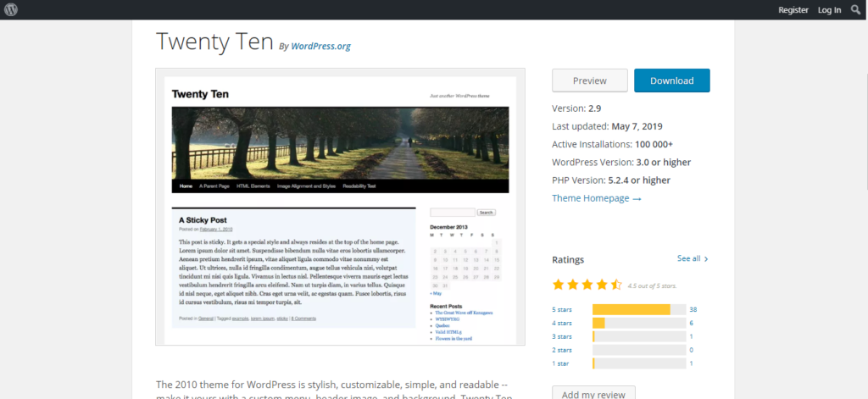The height and width of the screenshot is (399, 868).
Task: Click the third rating star
Action: 587,285
